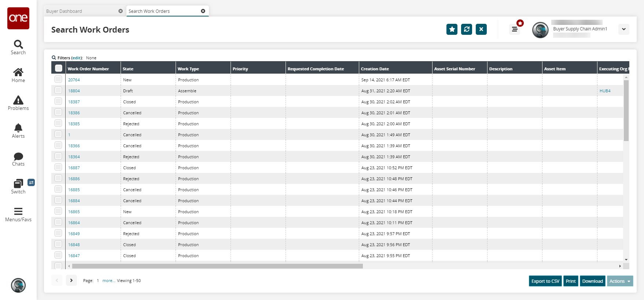Expand the Actions dropdown button

pos(620,281)
